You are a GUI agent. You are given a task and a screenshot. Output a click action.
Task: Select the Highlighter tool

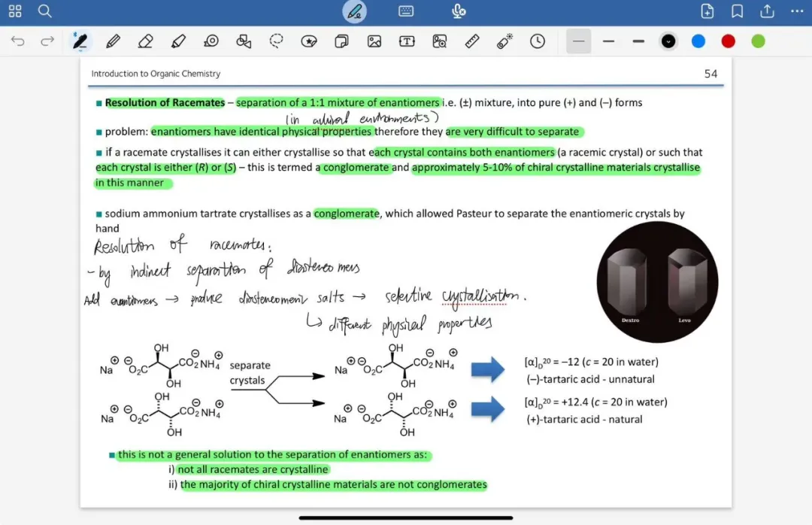pos(178,41)
